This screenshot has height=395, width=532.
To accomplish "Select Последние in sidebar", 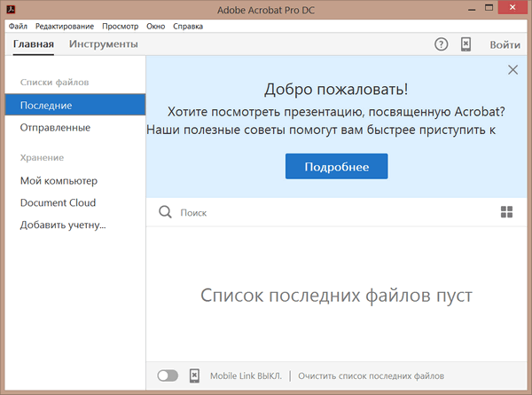I will pyautogui.click(x=75, y=105).
